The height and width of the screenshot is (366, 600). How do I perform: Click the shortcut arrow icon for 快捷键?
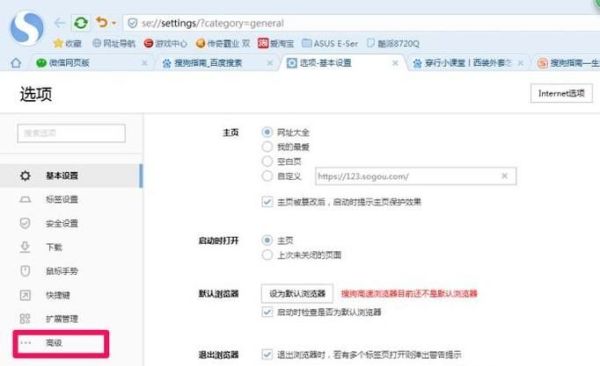coord(25,295)
